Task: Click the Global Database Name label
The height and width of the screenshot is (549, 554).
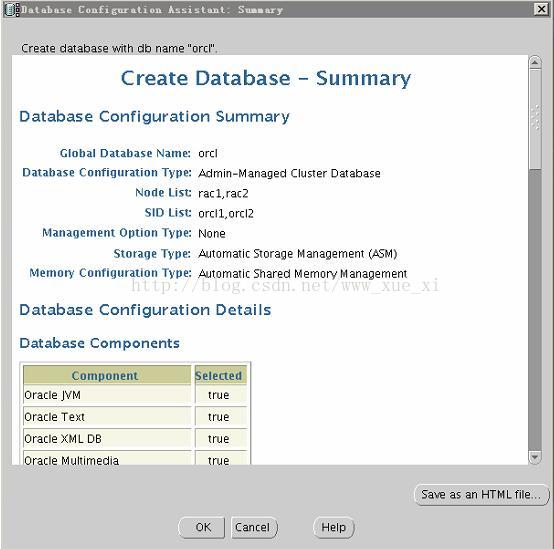Action: pyautogui.click(x=125, y=153)
